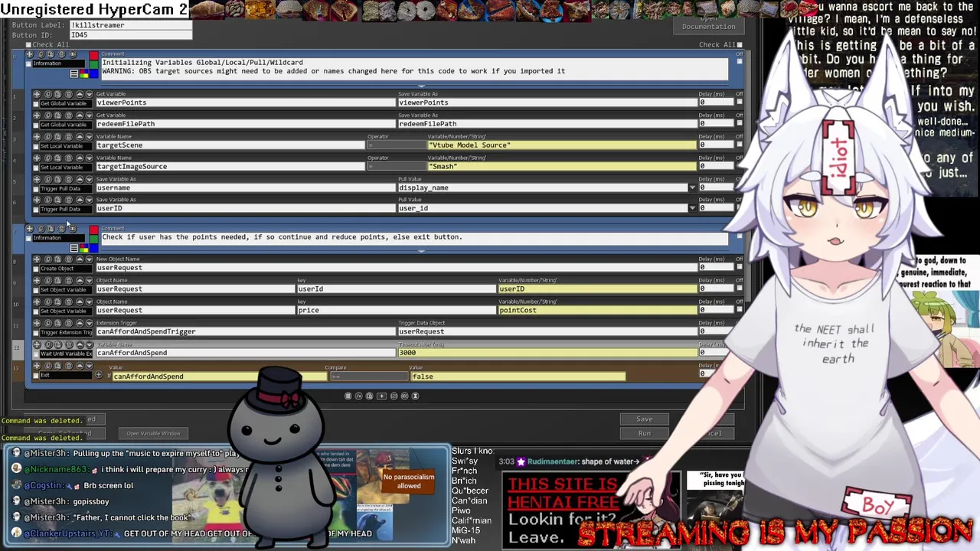Copy the viewerPoints Get Global Variable command

click(47, 94)
